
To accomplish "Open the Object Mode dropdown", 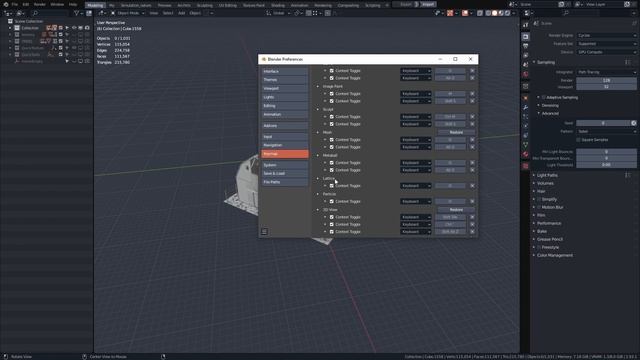I will click(x=128, y=13).
